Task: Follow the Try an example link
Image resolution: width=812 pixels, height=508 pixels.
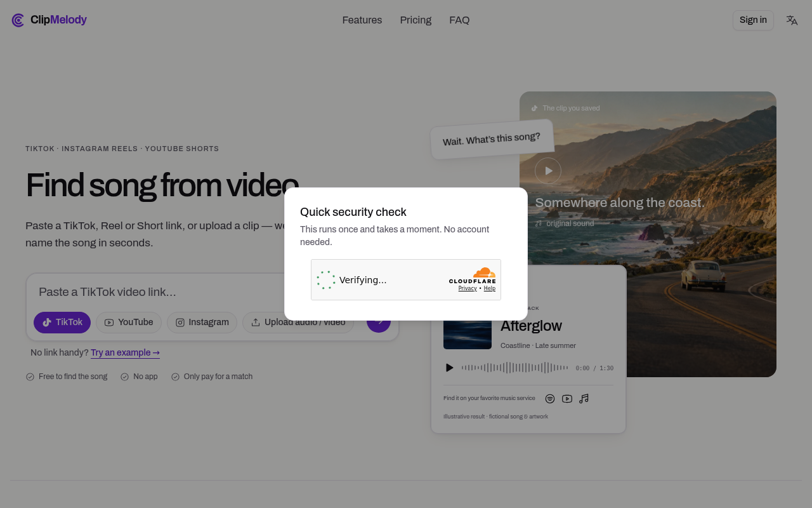Action: [125, 353]
